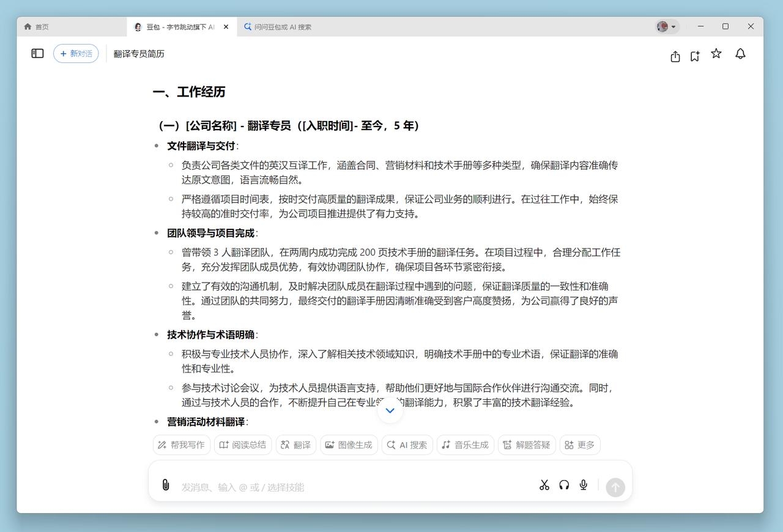Click the scissors screenshot icon

544,485
